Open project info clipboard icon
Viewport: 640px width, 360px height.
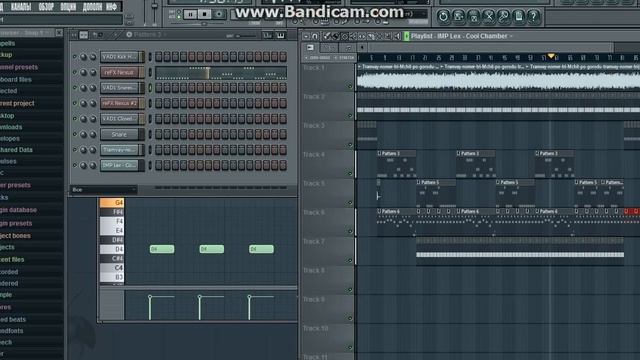pyautogui.click(x=518, y=16)
